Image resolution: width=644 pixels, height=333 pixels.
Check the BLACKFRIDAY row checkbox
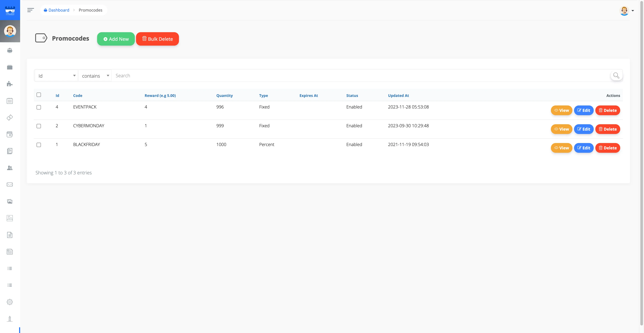[x=39, y=145]
